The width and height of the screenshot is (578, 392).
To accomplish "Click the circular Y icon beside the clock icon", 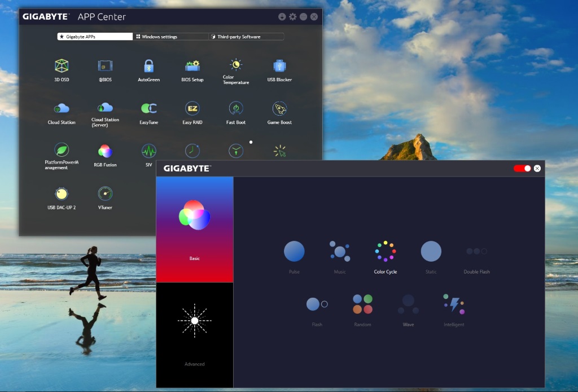I will pos(236,151).
